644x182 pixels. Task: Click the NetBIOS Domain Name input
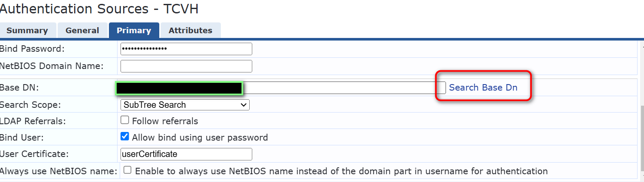coord(186,66)
